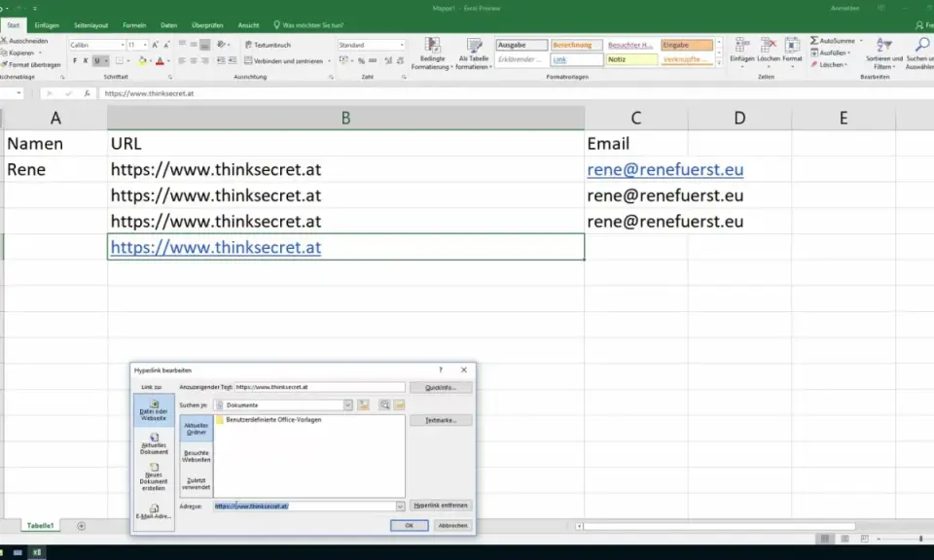This screenshot has height=560, width=934.
Task: Click the font color red A icon
Action: [x=160, y=60]
